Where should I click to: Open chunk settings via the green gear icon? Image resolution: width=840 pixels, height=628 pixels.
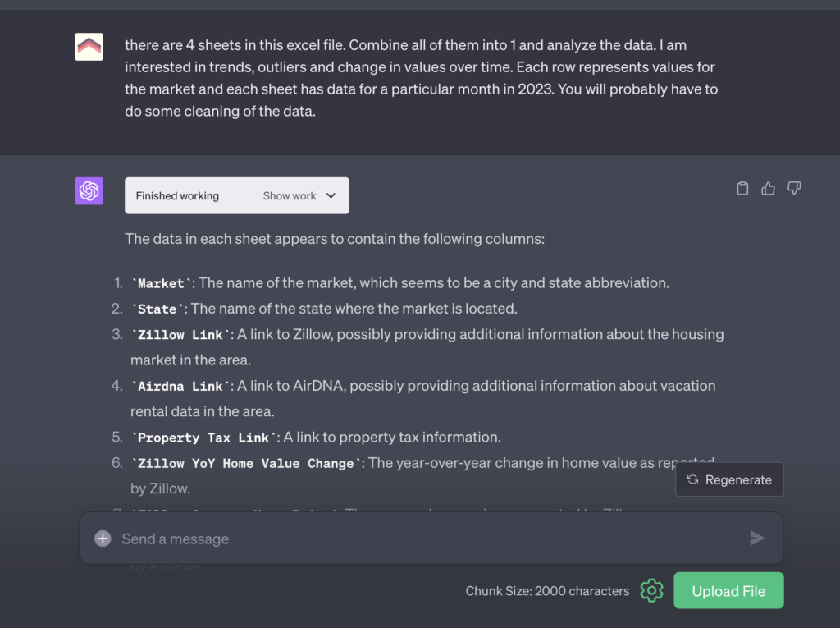click(x=651, y=590)
